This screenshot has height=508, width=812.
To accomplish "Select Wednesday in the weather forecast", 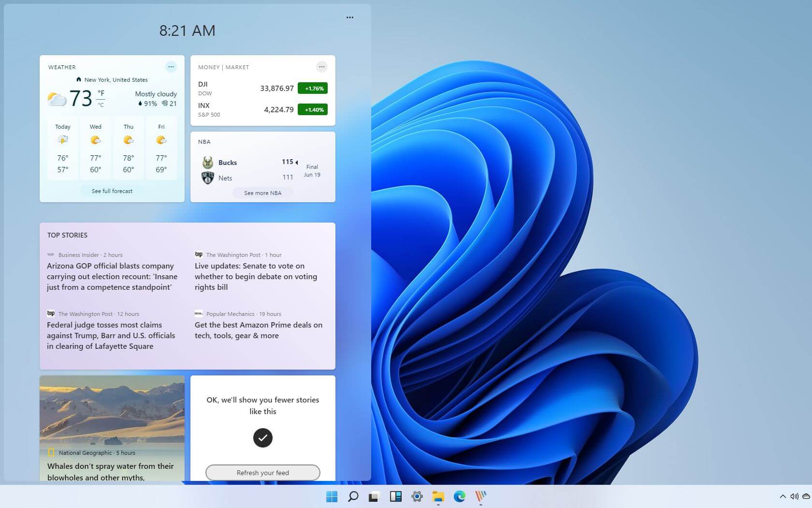I will (x=95, y=148).
